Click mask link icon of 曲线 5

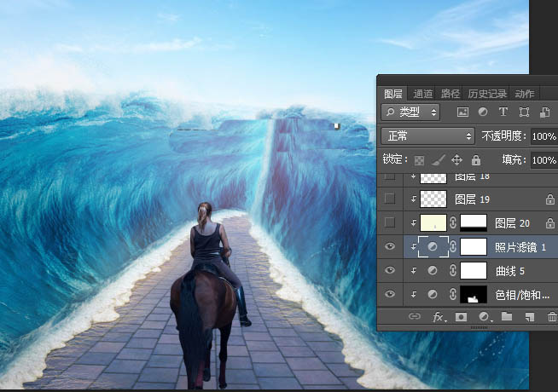click(453, 270)
